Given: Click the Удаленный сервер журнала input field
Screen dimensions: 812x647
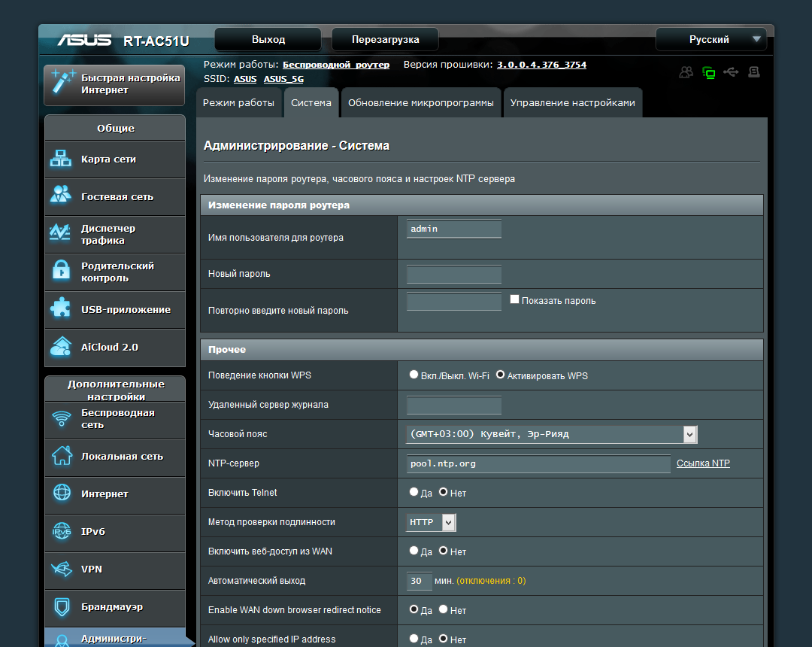Looking at the screenshot, I should [x=454, y=405].
